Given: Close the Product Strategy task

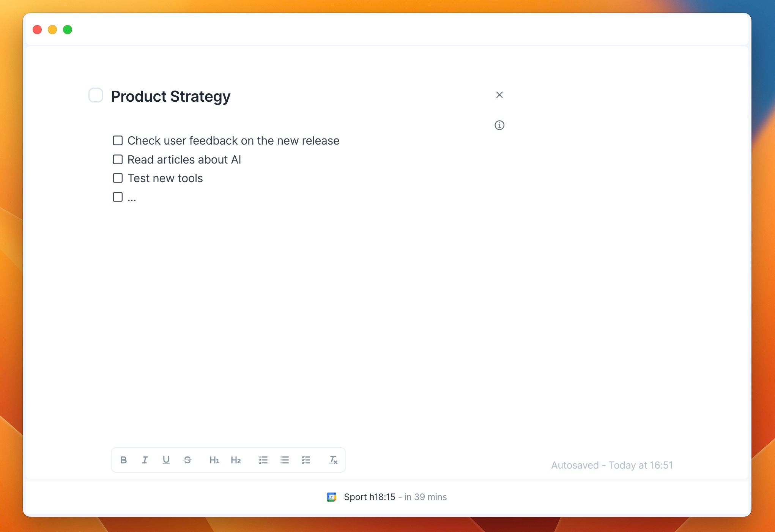Looking at the screenshot, I should (499, 95).
